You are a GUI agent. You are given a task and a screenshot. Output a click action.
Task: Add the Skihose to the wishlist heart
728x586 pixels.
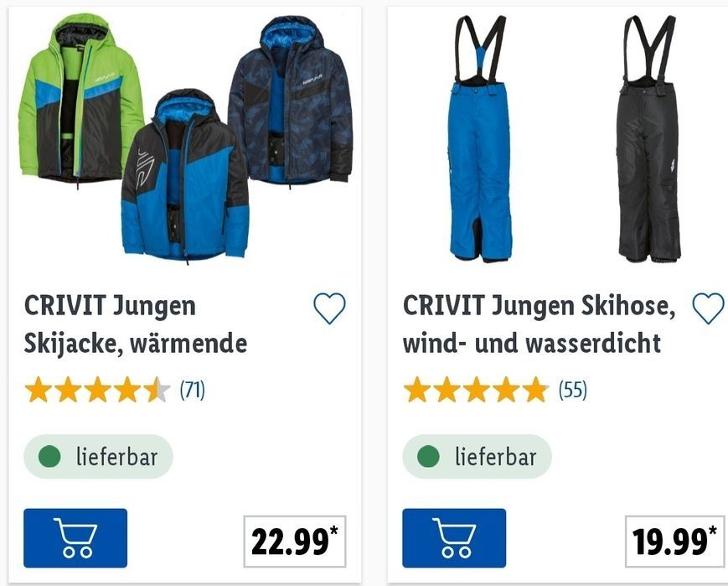708,309
